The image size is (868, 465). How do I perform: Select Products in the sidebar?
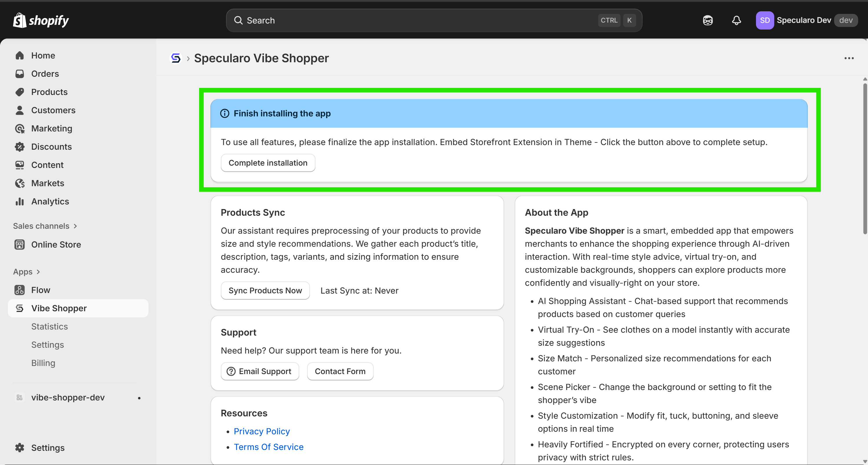pyautogui.click(x=49, y=92)
